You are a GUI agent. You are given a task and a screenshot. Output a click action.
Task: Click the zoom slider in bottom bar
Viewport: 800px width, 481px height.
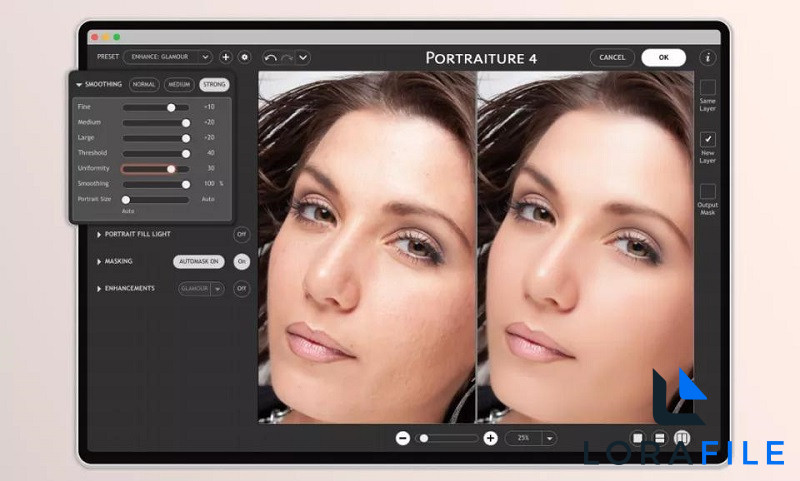pyautogui.click(x=447, y=438)
